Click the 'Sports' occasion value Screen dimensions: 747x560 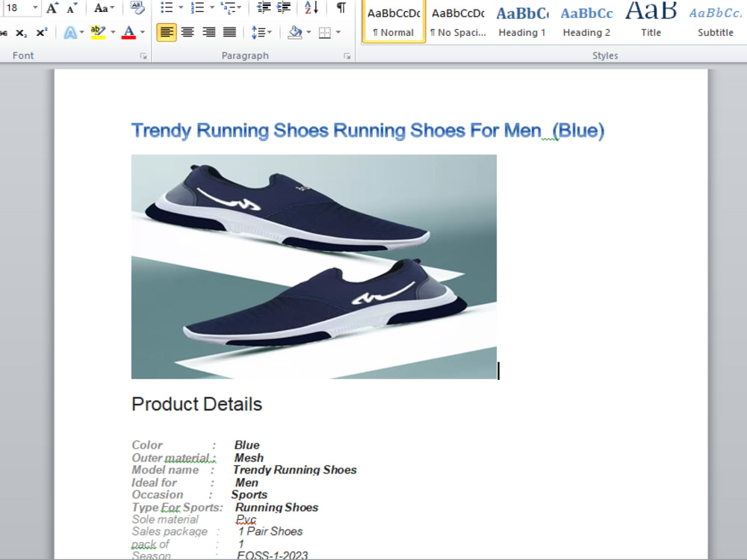[x=249, y=495]
